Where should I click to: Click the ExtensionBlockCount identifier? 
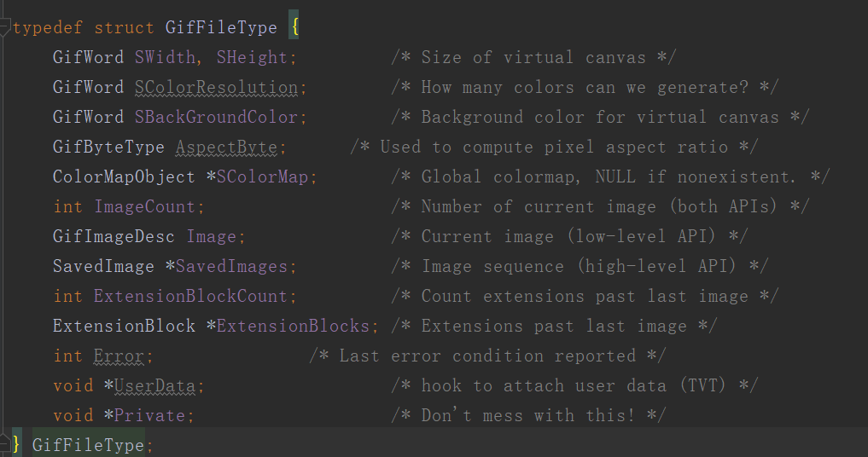[x=190, y=296]
